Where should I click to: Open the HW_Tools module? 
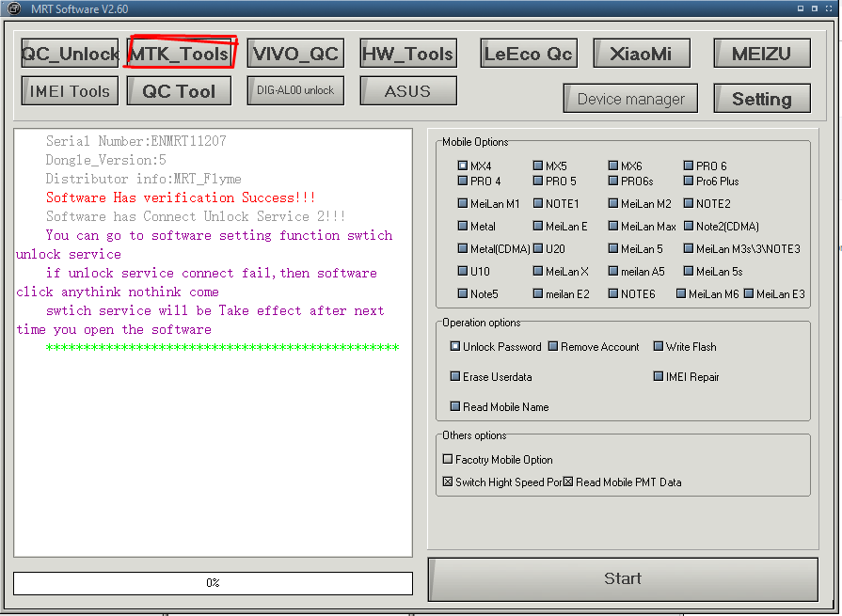408,53
